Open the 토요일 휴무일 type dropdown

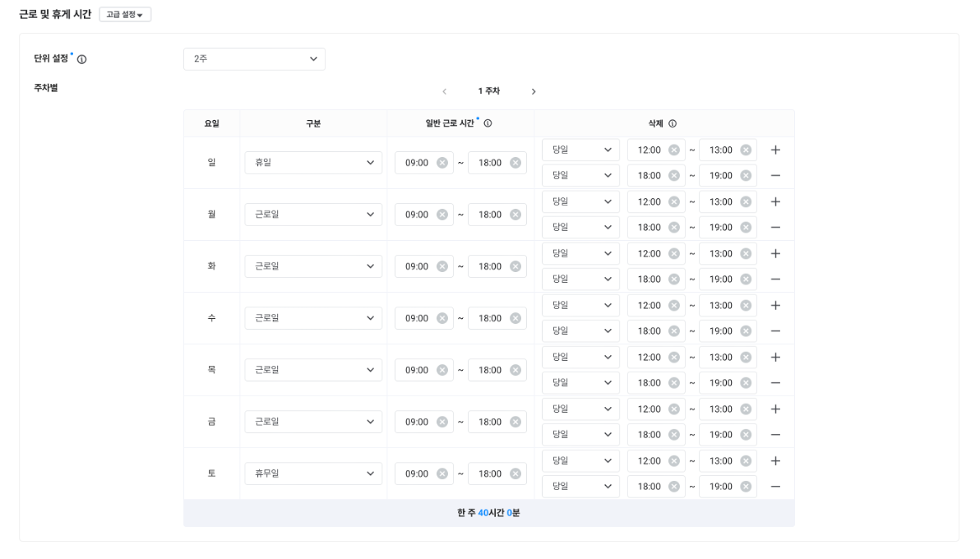click(313, 474)
